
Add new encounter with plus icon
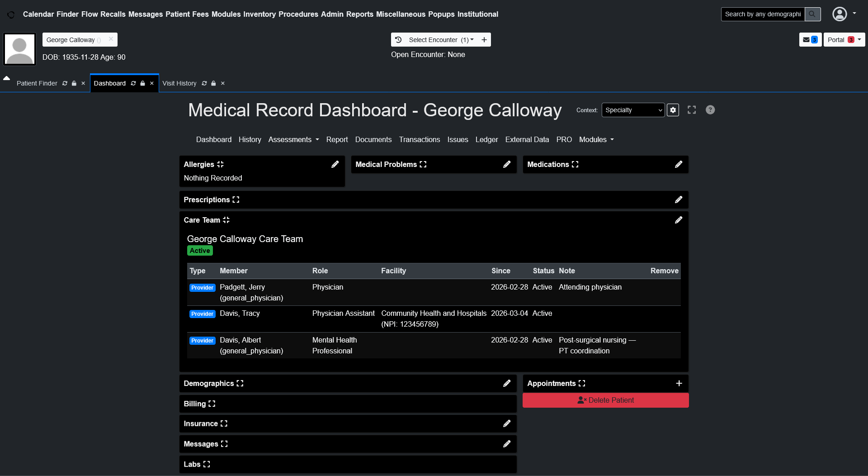pyautogui.click(x=484, y=40)
